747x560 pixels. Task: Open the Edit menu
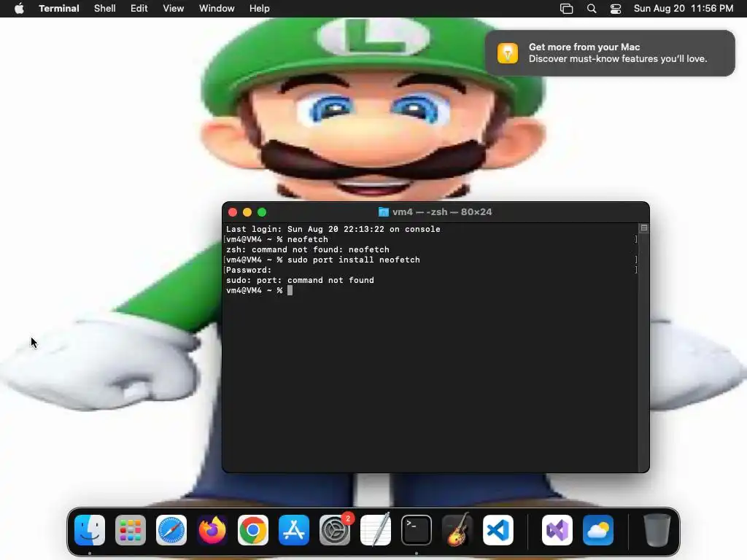click(139, 9)
